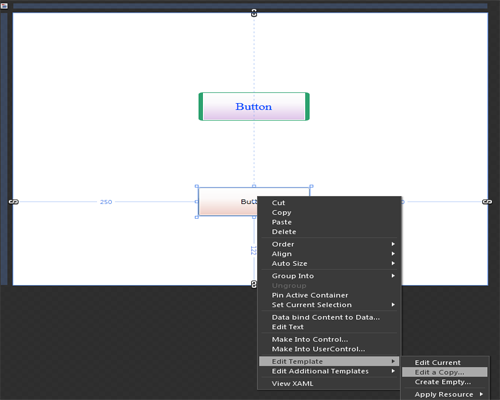
Task: Click the bottom-left resize handle of selected button
Action: pos(197,217)
